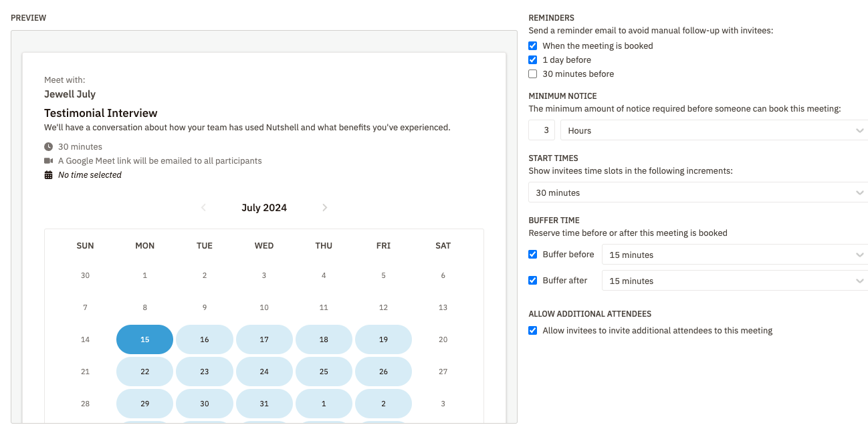Click the calendar icon beside No time selected
Viewport: 868px width, 427px height.
click(48, 175)
